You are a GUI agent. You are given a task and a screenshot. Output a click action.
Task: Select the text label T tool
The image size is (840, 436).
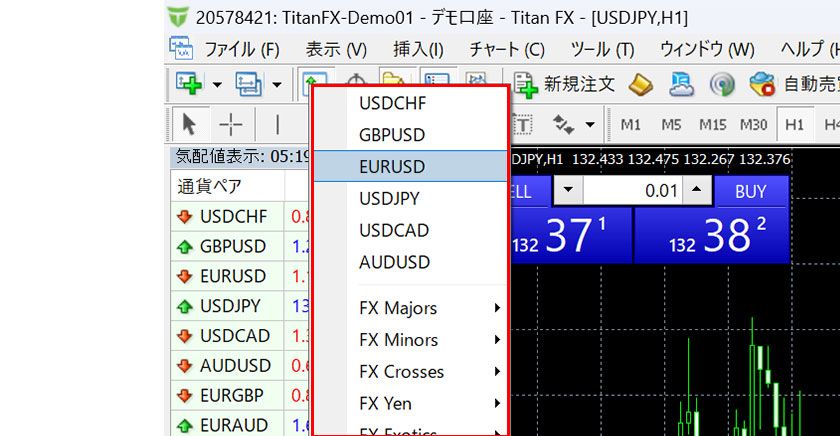[523, 125]
